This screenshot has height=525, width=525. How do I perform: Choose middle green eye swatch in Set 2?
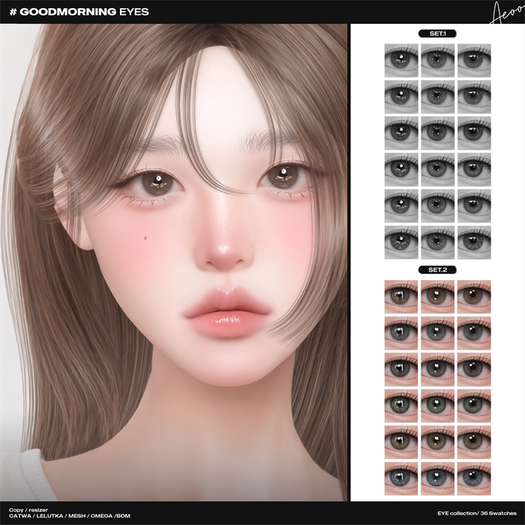pyautogui.click(x=438, y=406)
